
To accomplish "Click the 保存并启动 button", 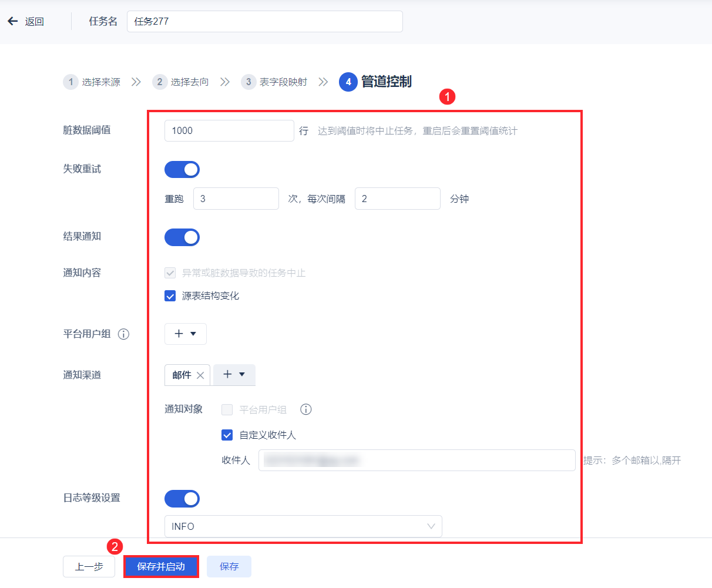I will 161,567.
